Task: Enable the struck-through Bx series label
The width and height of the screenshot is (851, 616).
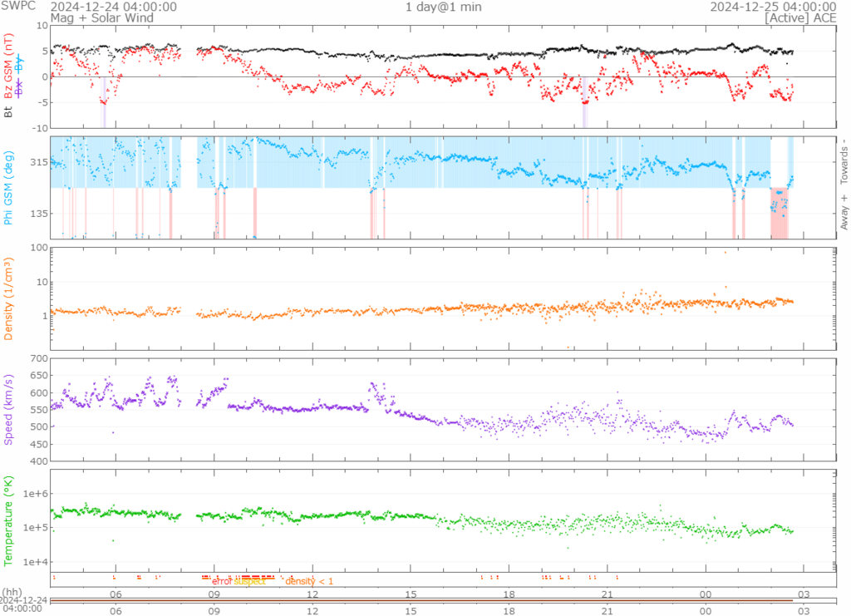Action: click(x=19, y=88)
